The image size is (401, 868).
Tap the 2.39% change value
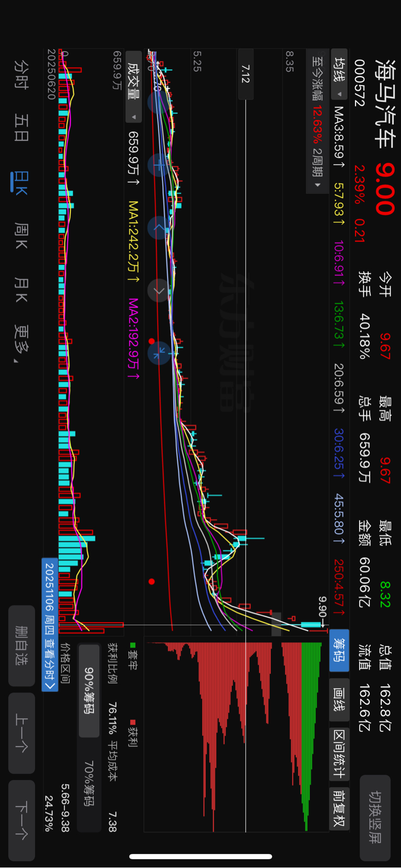coord(359,184)
